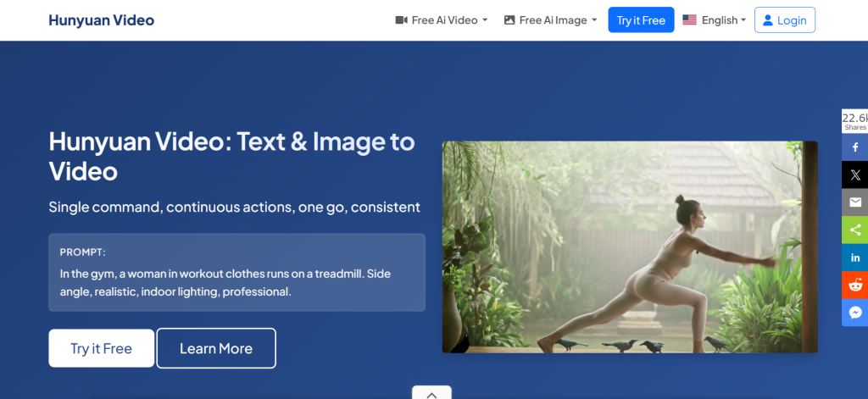Click the blue Try it Free navbar button
The image size is (868, 399).
tap(641, 20)
